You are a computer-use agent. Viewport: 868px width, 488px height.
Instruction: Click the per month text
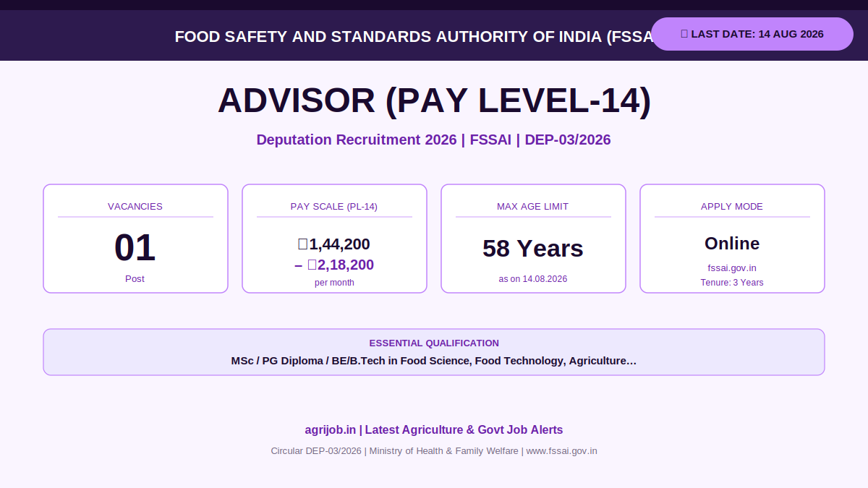pyautogui.click(x=334, y=283)
